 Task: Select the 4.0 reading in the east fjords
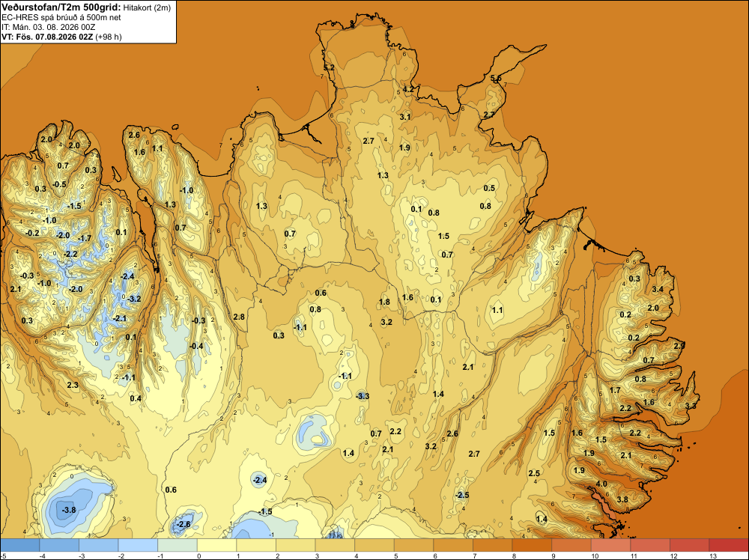click(x=601, y=484)
